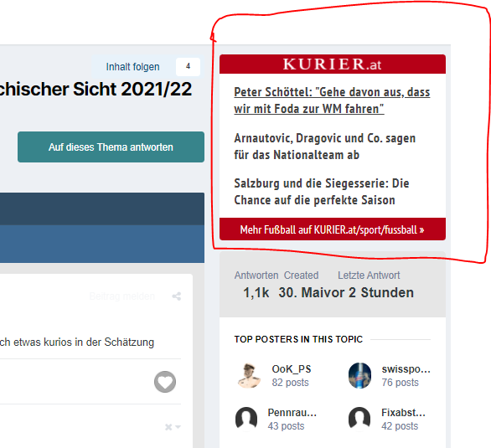Screen dimensions: 491x448
Task: Open OoK_PS profile name
Action: (x=292, y=369)
